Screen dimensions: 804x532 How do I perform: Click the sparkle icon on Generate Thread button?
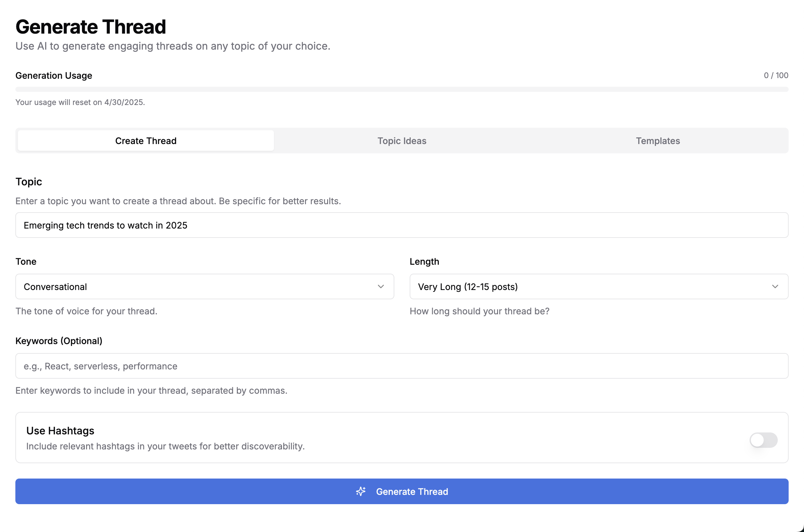point(361,491)
